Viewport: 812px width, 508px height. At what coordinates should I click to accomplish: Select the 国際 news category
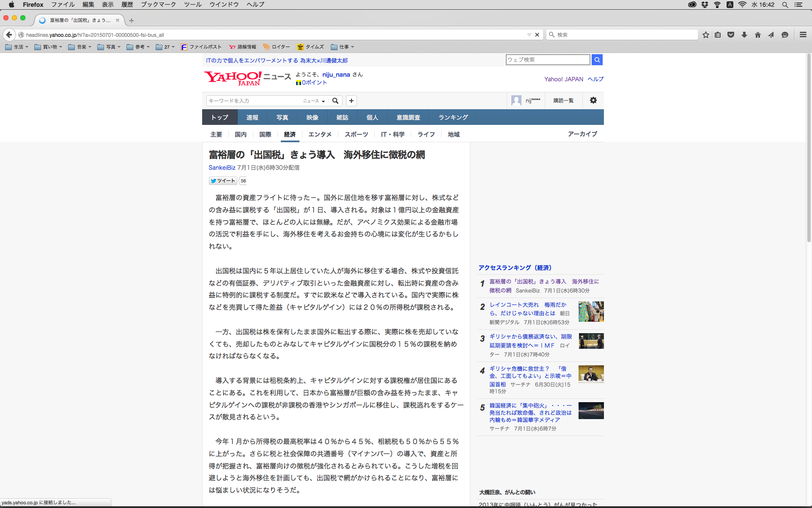[x=265, y=134]
